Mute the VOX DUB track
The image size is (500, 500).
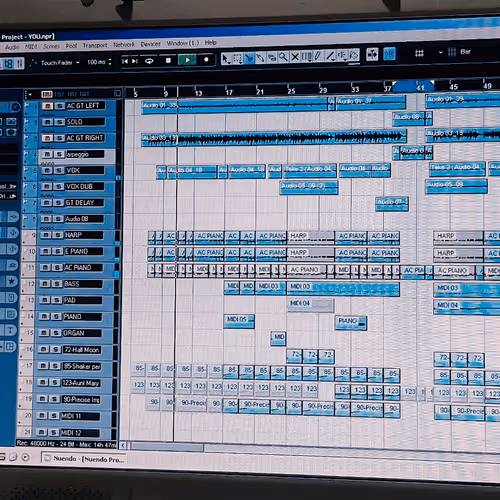47,187
